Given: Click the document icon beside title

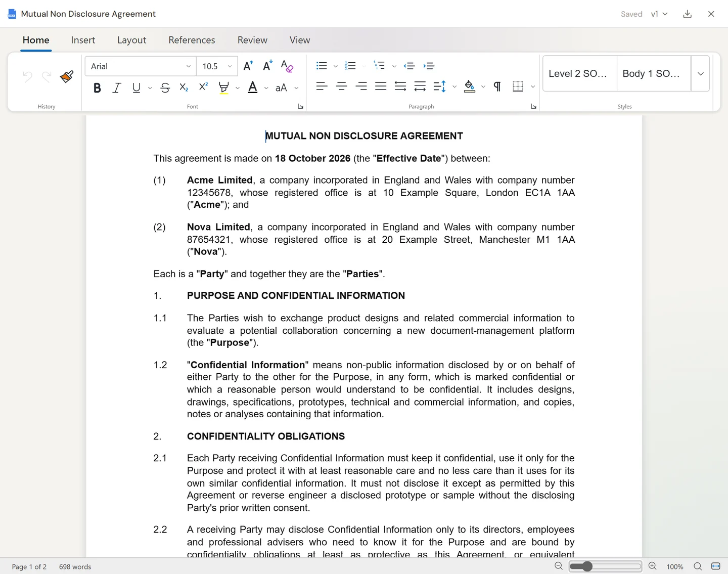Looking at the screenshot, I should click(x=12, y=14).
